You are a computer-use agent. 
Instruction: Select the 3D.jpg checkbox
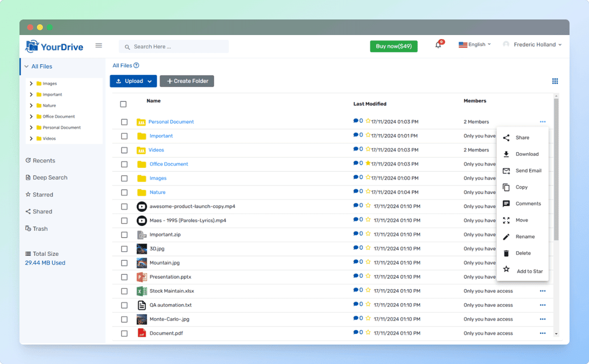coord(124,249)
